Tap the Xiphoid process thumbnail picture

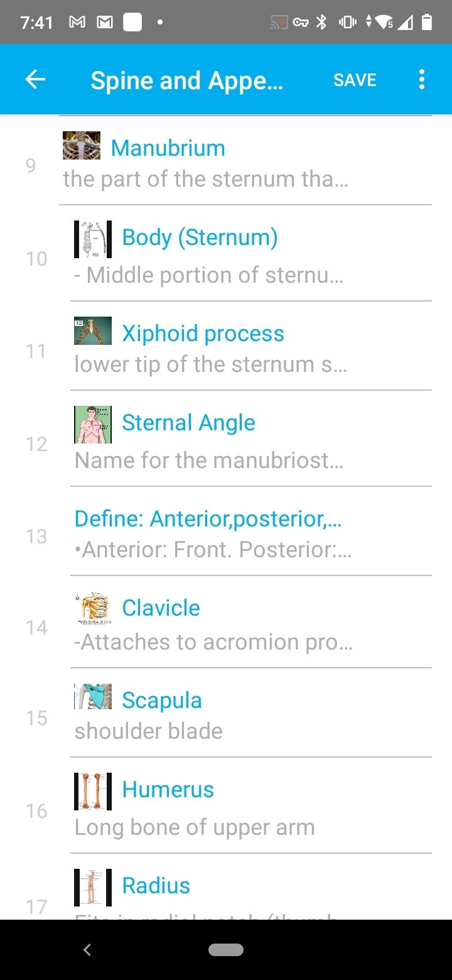[x=93, y=331]
